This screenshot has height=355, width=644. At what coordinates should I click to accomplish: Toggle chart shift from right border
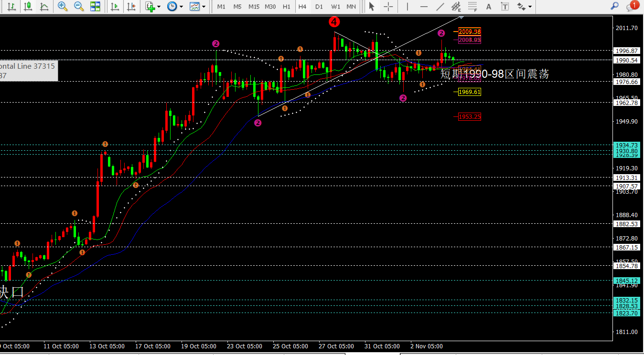coord(130,7)
